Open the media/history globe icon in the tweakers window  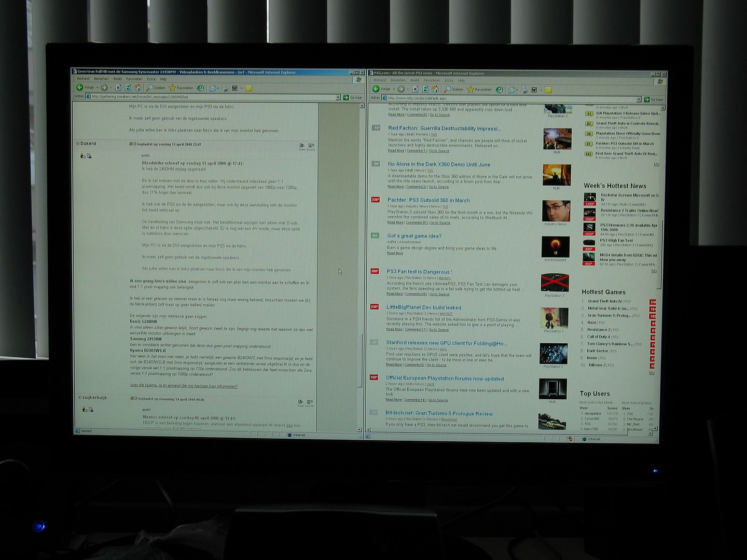point(201,88)
